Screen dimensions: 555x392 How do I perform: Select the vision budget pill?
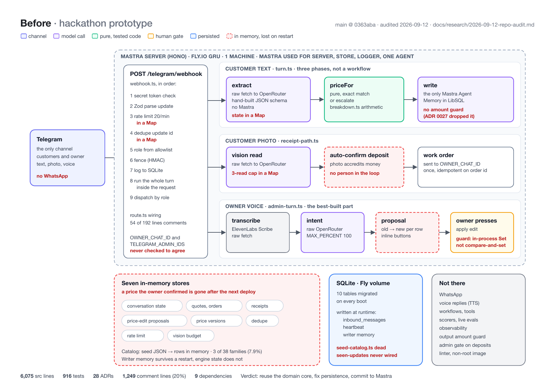[191, 336]
